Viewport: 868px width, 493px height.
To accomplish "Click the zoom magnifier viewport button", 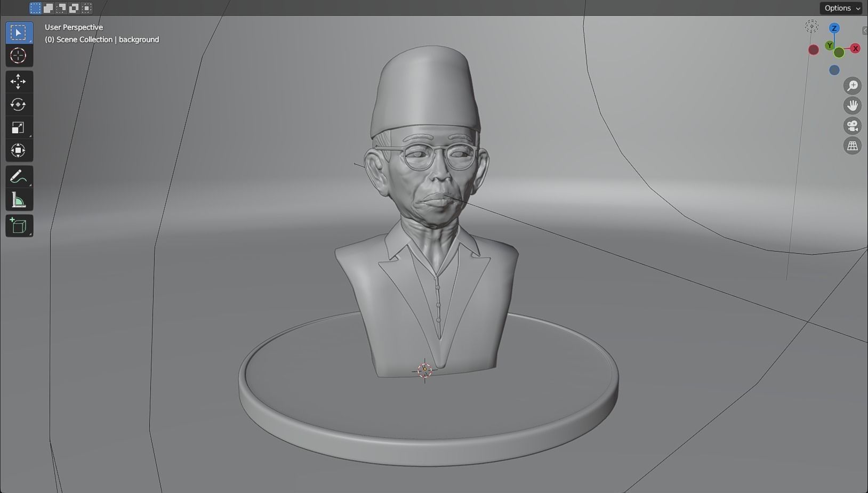I will [853, 85].
